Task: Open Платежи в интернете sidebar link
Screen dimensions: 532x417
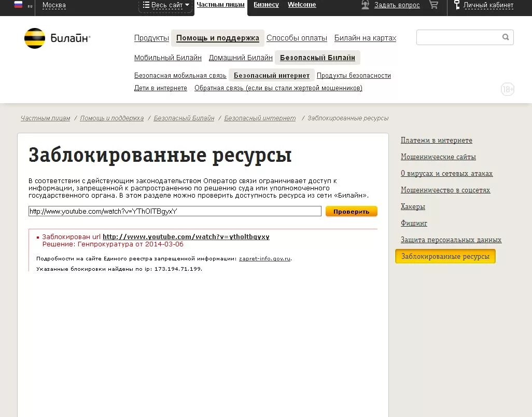Action: [x=436, y=140]
